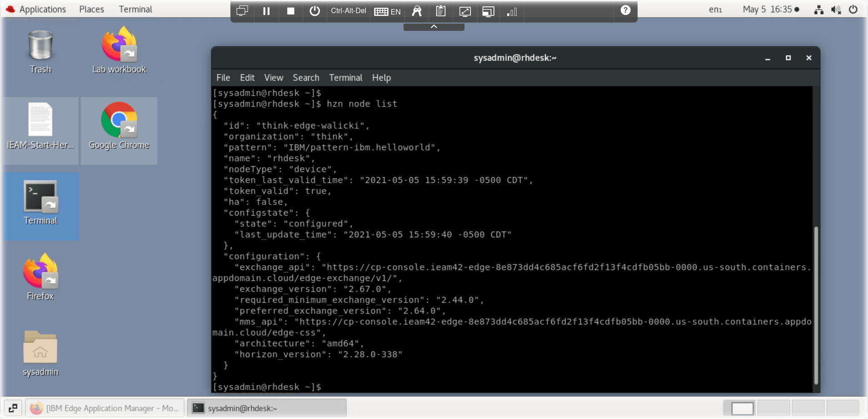Image resolution: width=868 pixels, height=419 pixels.
Task: Open the Edit menu in terminal
Action: 247,78
